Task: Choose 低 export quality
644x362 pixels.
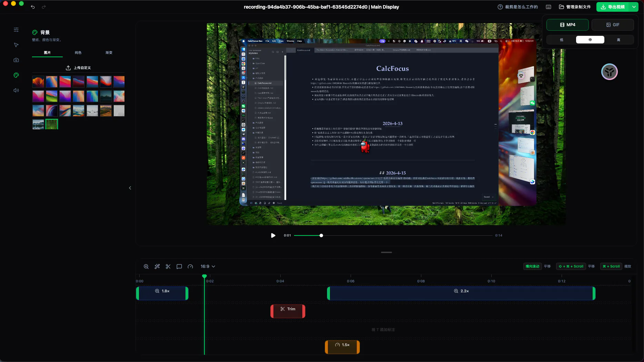Action: click(x=562, y=40)
